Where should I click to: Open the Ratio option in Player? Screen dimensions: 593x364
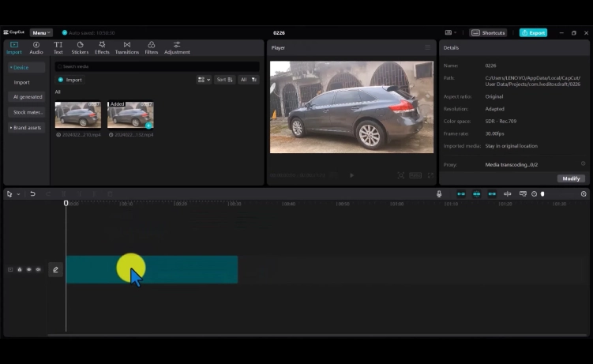(415, 175)
